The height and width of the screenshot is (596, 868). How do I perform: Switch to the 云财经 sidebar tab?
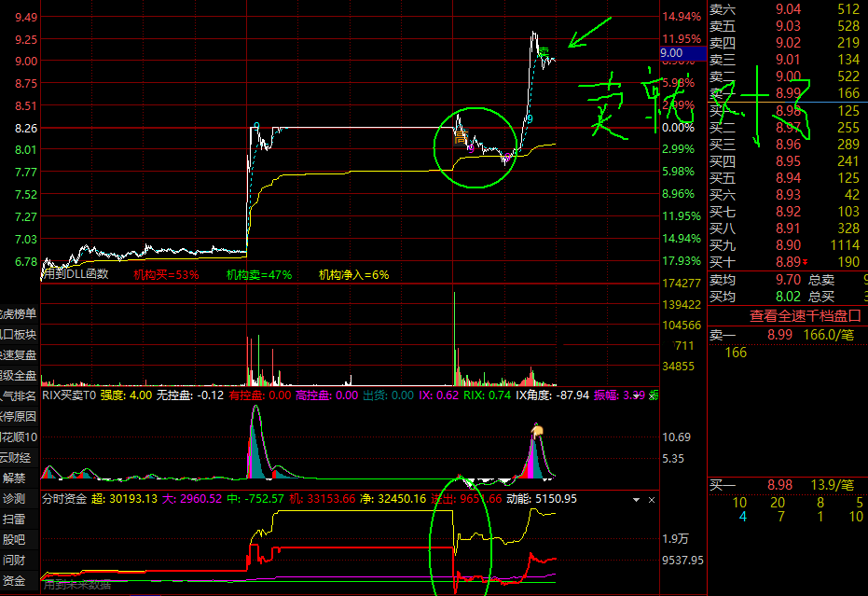click(19, 458)
